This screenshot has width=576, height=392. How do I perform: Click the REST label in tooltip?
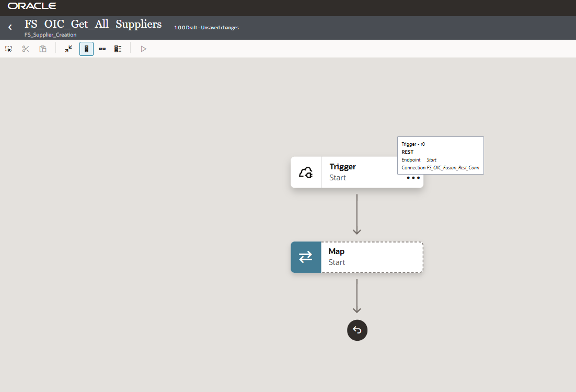tap(407, 152)
